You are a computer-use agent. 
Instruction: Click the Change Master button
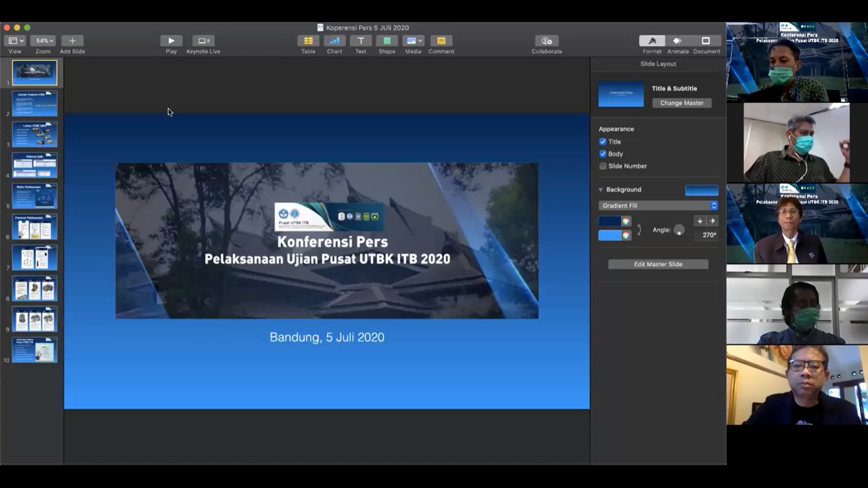click(x=682, y=103)
